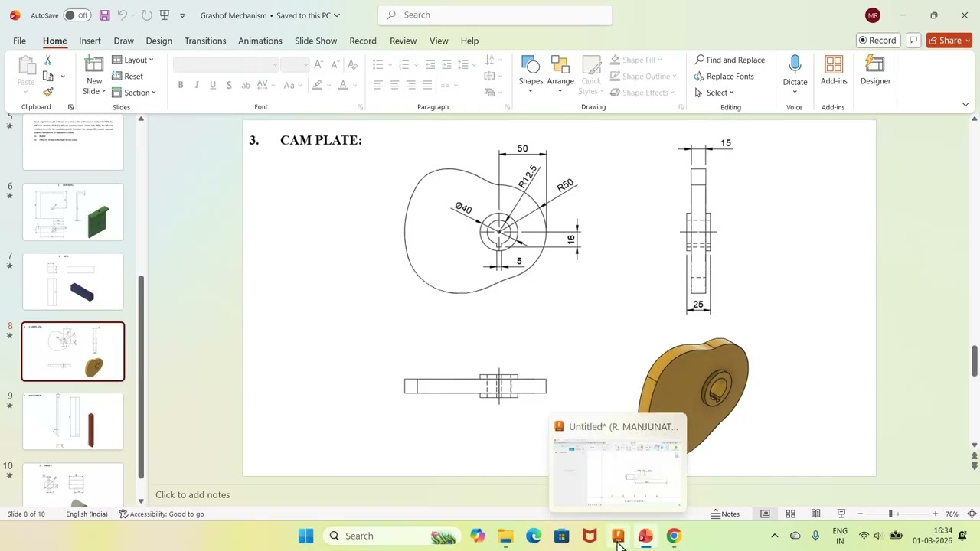Open Find and Replace

coord(730,60)
